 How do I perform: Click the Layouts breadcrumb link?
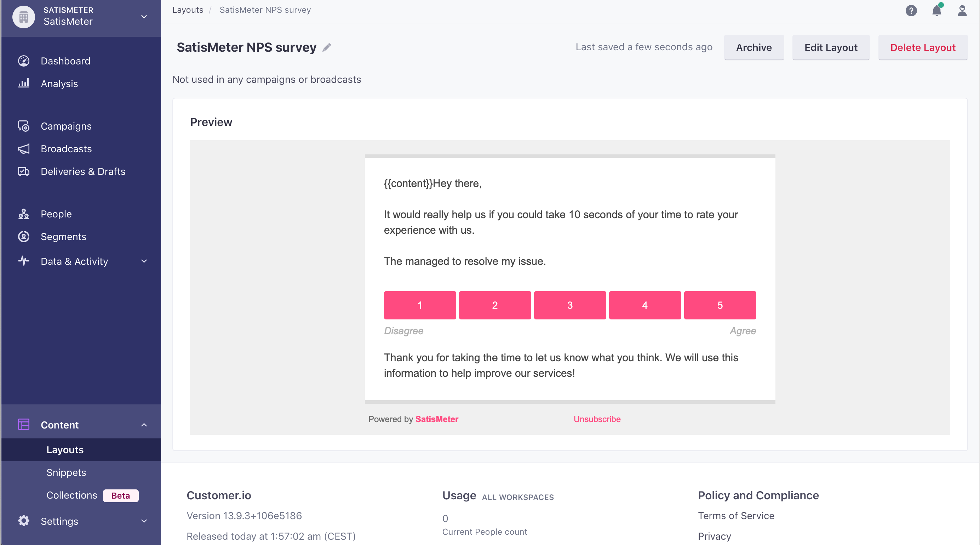[x=188, y=10]
